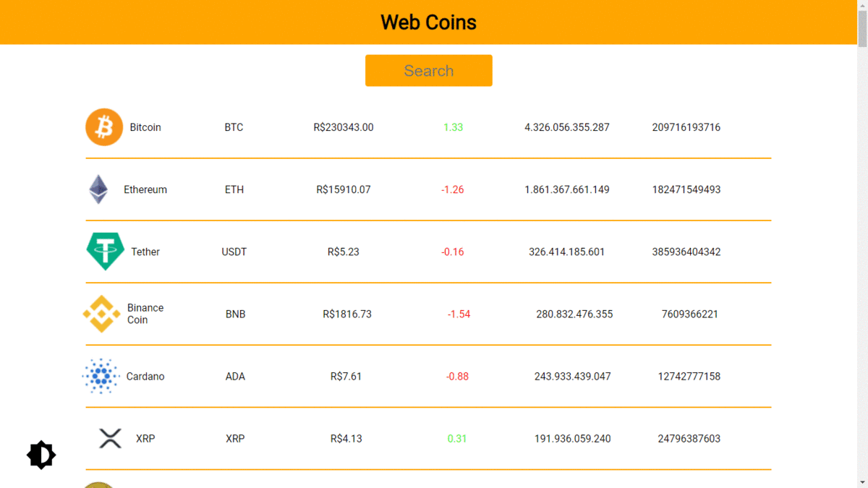Click the Tether coin icon
Screen dimensions: 868x488
point(105,252)
